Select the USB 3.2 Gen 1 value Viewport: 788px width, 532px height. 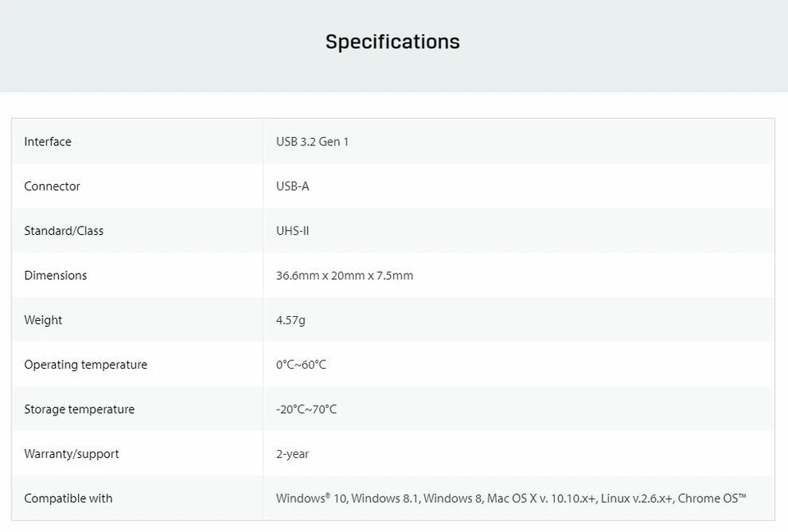click(312, 142)
